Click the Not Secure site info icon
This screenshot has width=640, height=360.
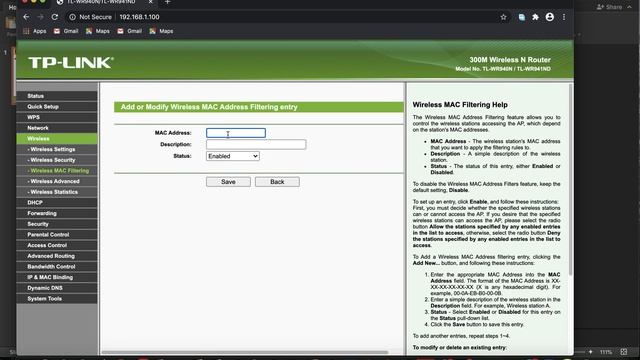click(72, 17)
